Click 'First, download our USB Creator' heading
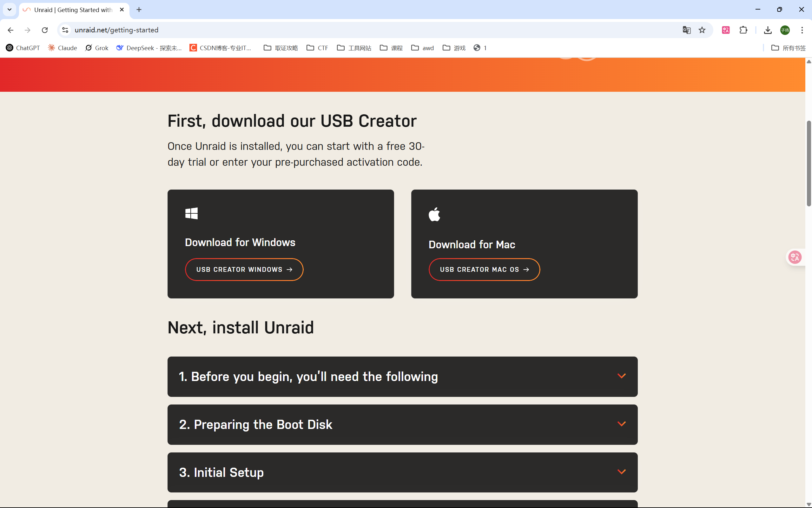The width and height of the screenshot is (812, 508). 292,121
